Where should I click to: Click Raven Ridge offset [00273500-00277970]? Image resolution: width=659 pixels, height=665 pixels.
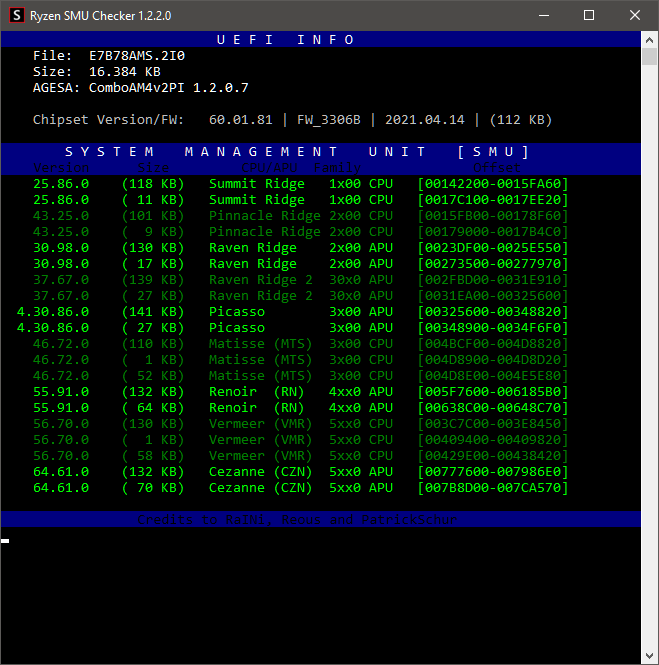click(493, 264)
